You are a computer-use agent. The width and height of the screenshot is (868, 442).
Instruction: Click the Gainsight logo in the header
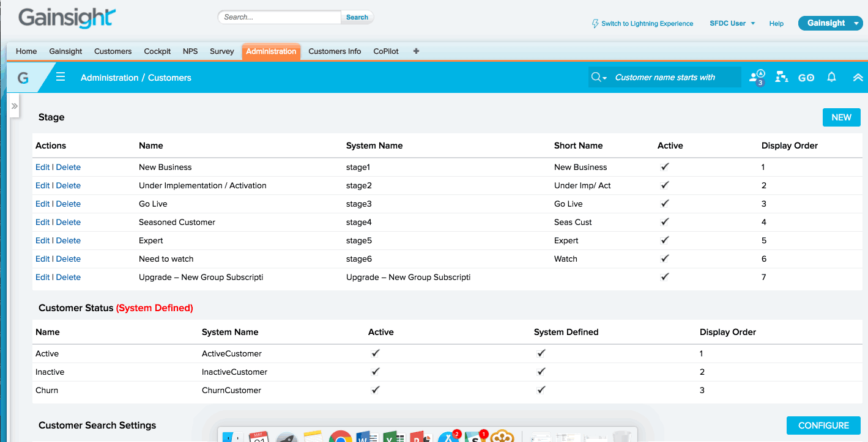(x=67, y=18)
